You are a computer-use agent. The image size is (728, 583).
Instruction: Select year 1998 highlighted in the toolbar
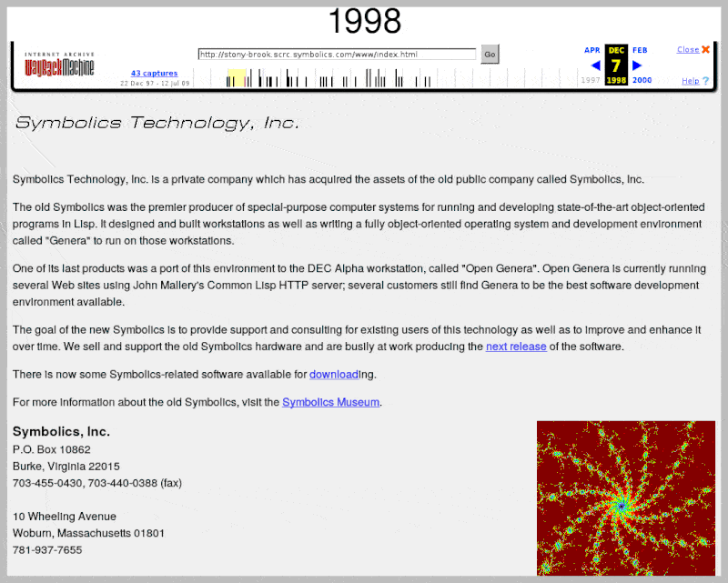tap(616, 80)
